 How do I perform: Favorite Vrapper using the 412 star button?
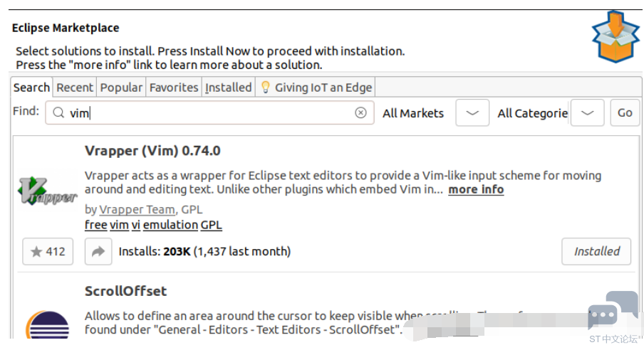click(x=48, y=252)
